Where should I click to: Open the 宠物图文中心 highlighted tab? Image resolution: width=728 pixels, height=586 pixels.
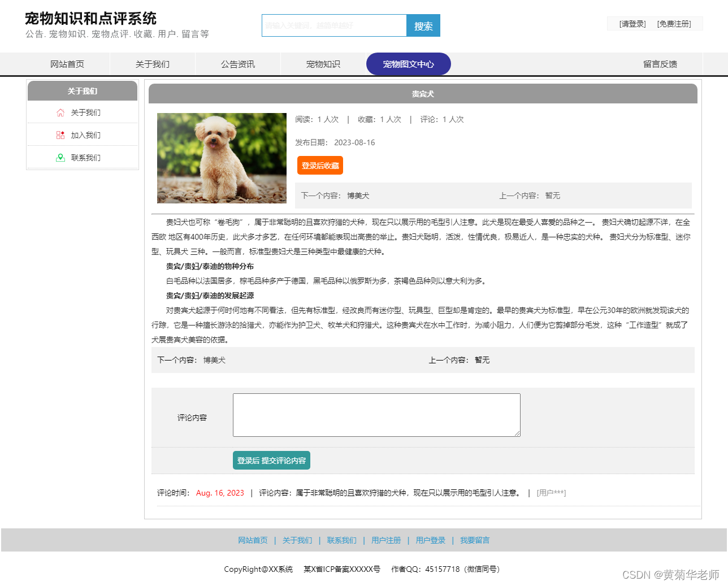pos(409,64)
